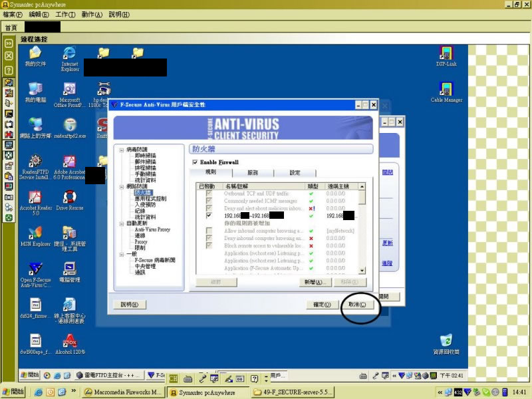Click the help question icon on floating toolbar
Viewport: 532px width, 399px height.
[254, 378]
